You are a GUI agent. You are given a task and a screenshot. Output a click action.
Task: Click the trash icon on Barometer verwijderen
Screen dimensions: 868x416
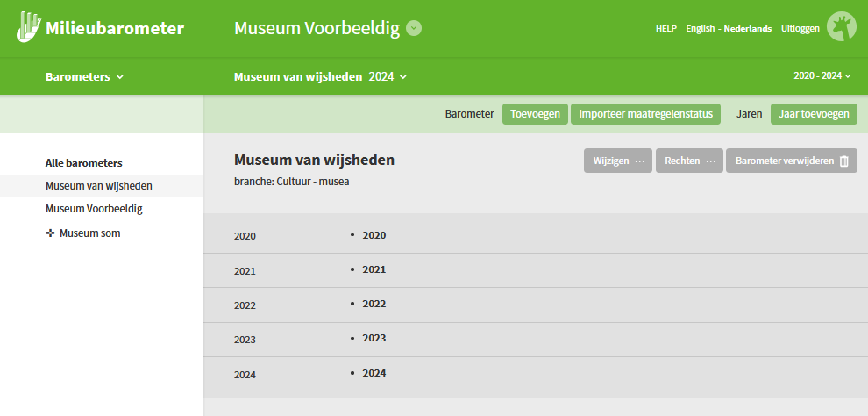[844, 161]
